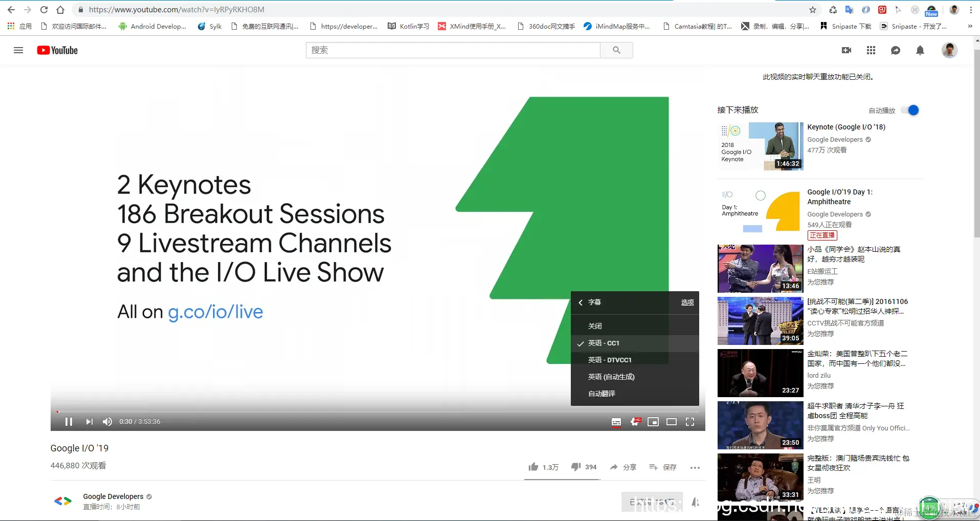Show more bookmarks chevron
This screenshot has height=521, width=980.
[x=970, y=26]
